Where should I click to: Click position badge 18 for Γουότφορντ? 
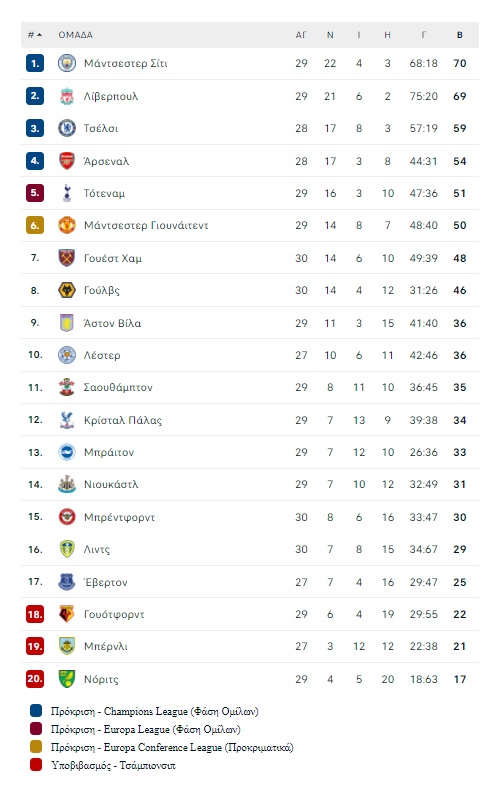[35, 614]
